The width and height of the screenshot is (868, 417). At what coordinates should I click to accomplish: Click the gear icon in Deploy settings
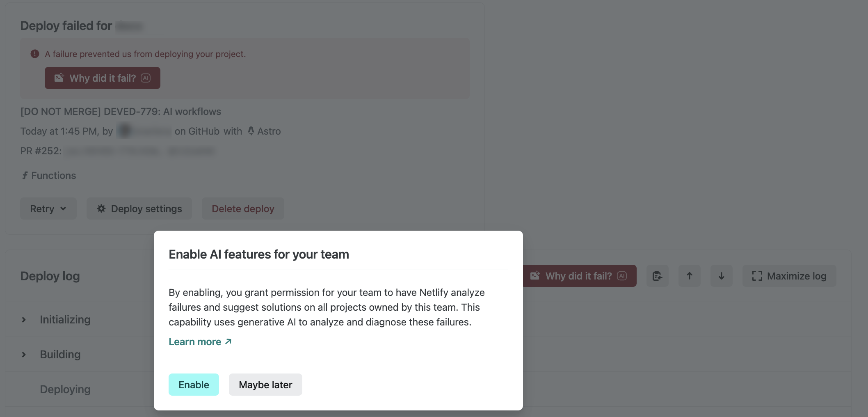(101, 208)
